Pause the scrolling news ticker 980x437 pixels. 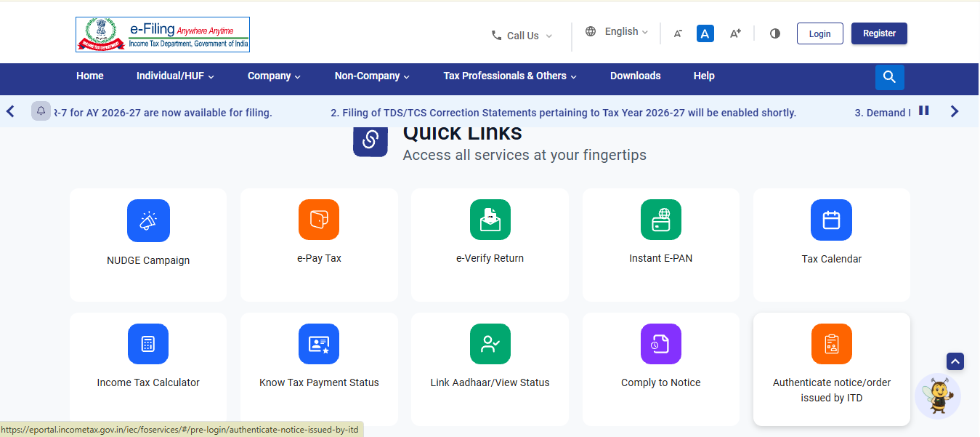click(924, 111)
